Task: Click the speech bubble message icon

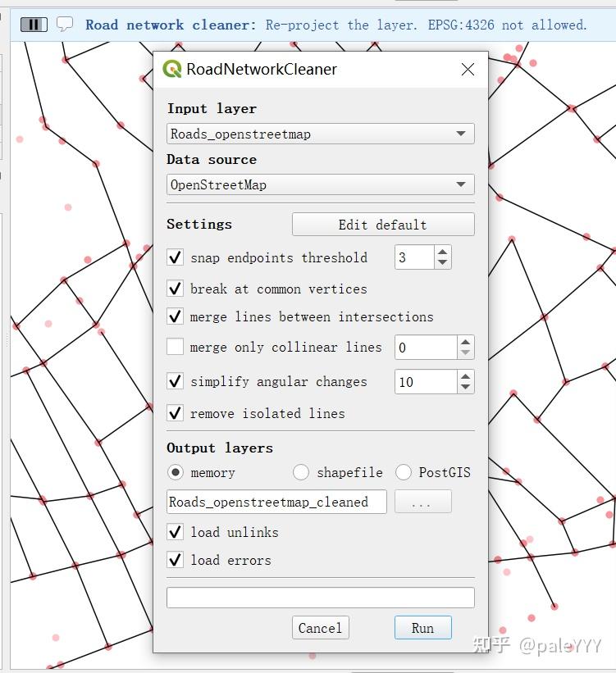Action: [65, 24]
